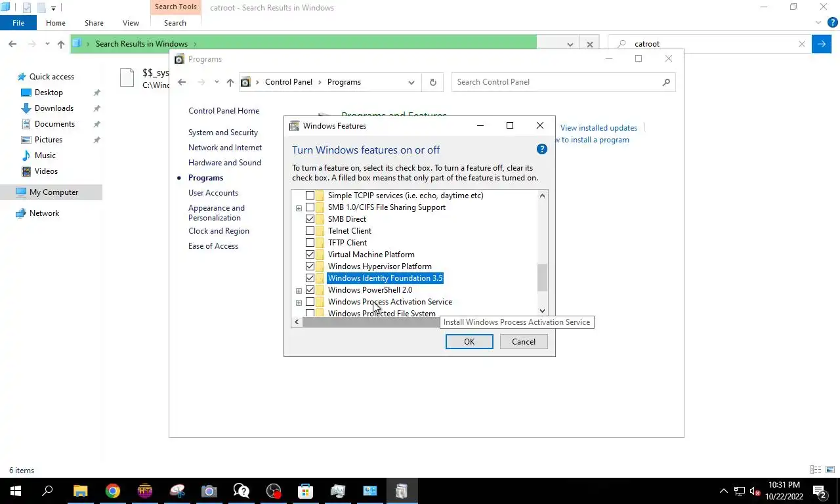Uncheck Windows PowerShell 2.0
840x504 pixels.
pyautogui.click(x=310, y=290)
